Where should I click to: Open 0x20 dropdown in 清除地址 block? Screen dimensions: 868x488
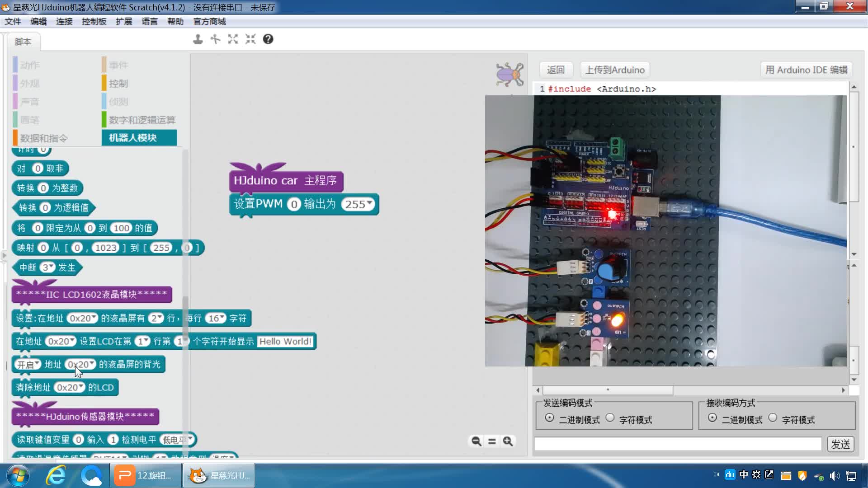69,388
